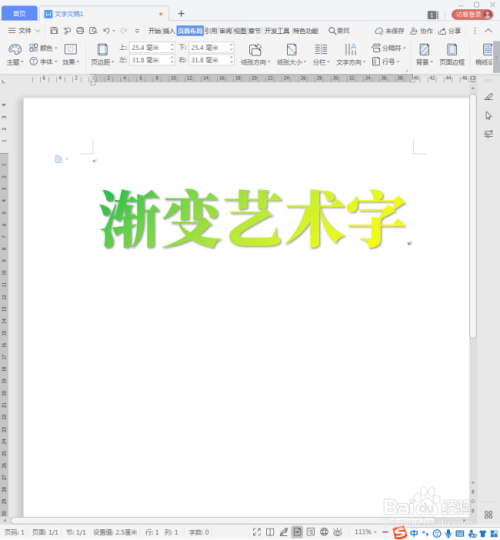Select the 页面布局 tab

pyautogui.click(x=190, y=31)
